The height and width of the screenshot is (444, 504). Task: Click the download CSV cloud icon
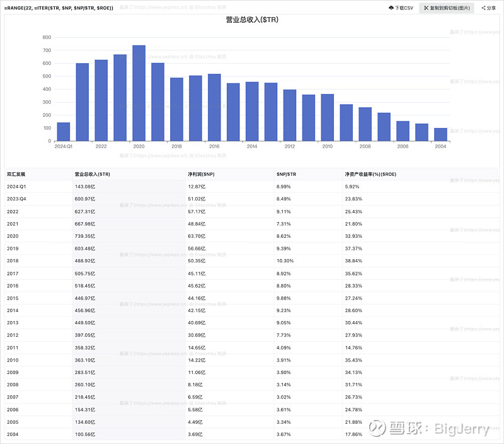(391, 8)
